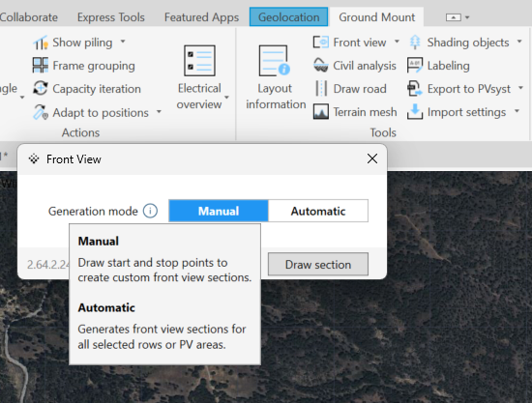Viewport: 532px width, 403px height.
Task: Click the Front View dialog title text
Action: pyautogui.click(x=74, y=158)
